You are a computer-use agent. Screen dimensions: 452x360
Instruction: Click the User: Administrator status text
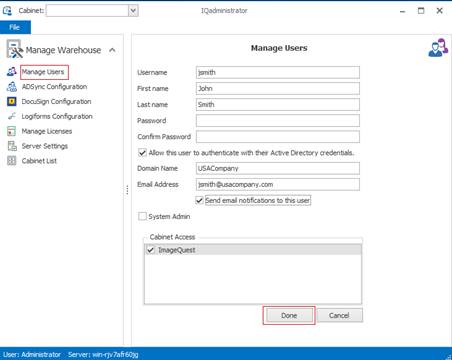tap(32, 354)
